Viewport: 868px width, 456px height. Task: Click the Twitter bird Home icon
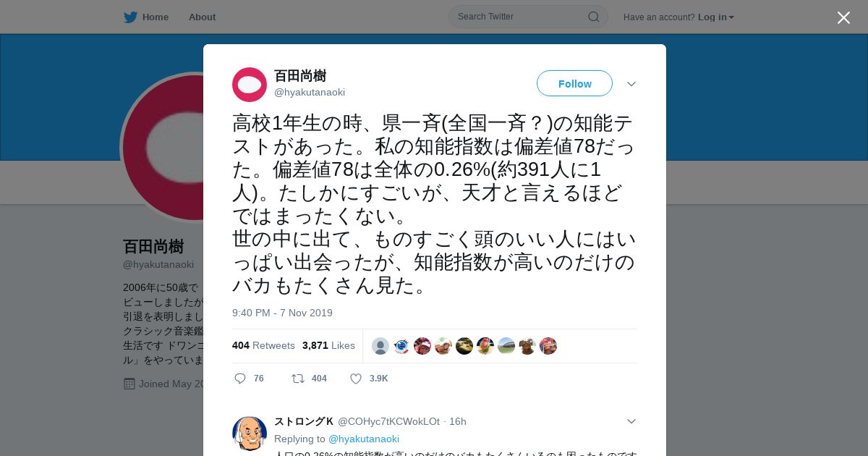click(130, 17)
